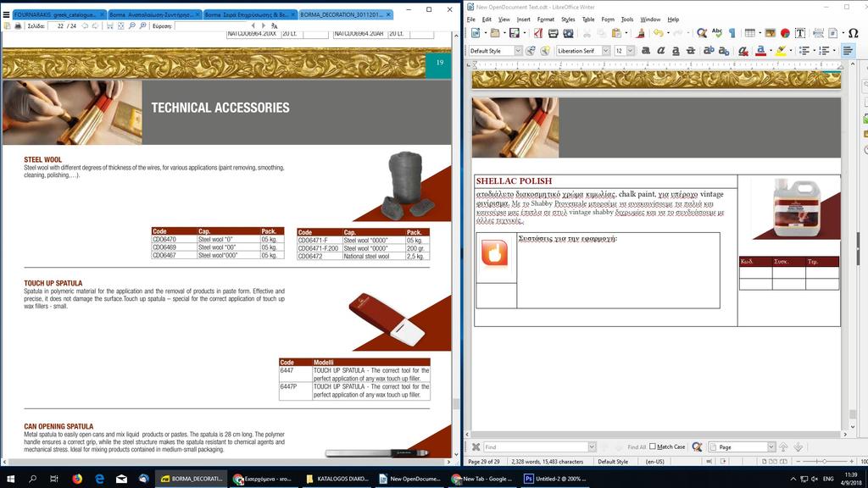Screen dimensions: 868x488
Task: Click Find All in the Find toolbar
Action: [637, 447]
